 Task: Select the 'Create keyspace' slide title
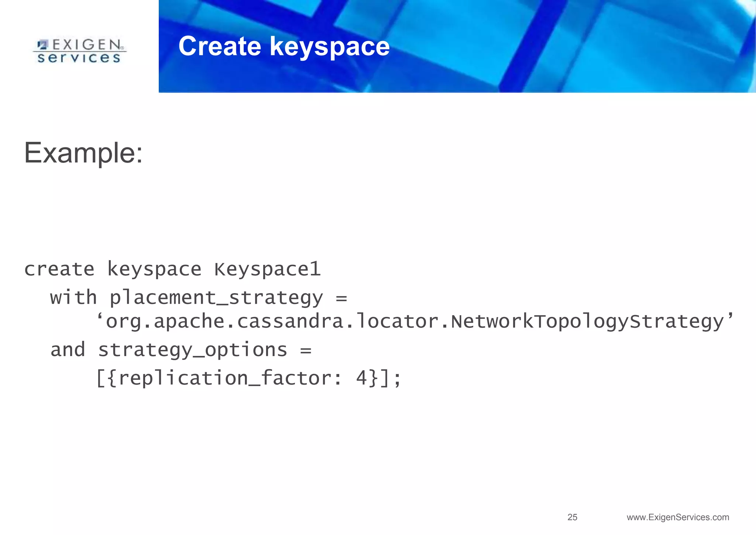tap(283, 47)
